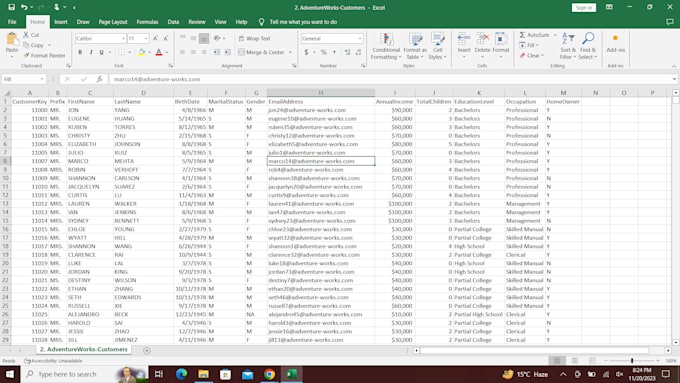Apply the red Font Color
The width and height of the screenshot is (680, 383).
coord(159,52)
